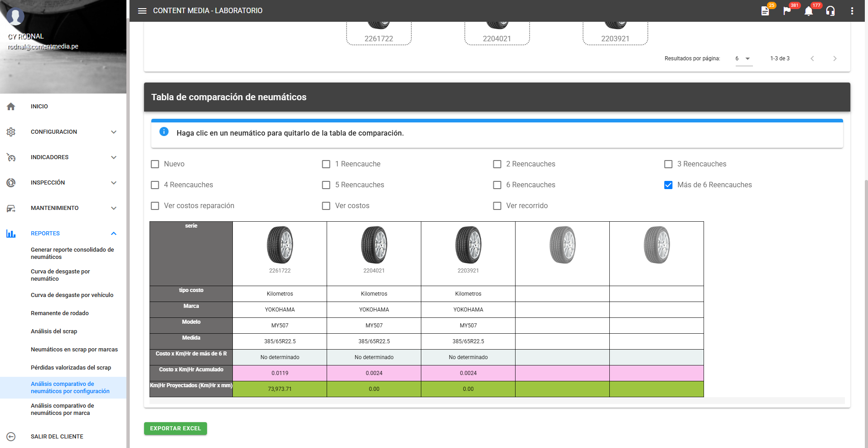Click the page vertical scrollbar
Screen dimensions: 868x448
coord(866,272)
